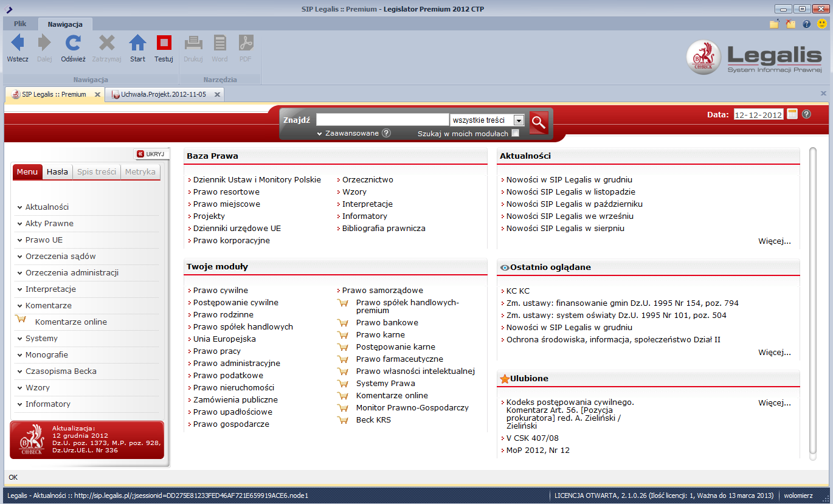The width and height of the screenshot is (833, 504).
Task: Enable Szukaj w moich modułach checkbox
Action: click(x=516, y=133)
